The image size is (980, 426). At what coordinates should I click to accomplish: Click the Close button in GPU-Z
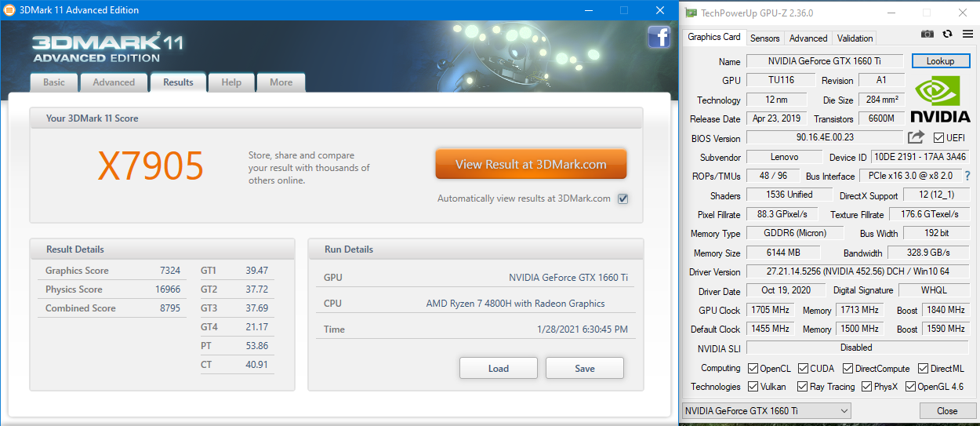[947, 410]
